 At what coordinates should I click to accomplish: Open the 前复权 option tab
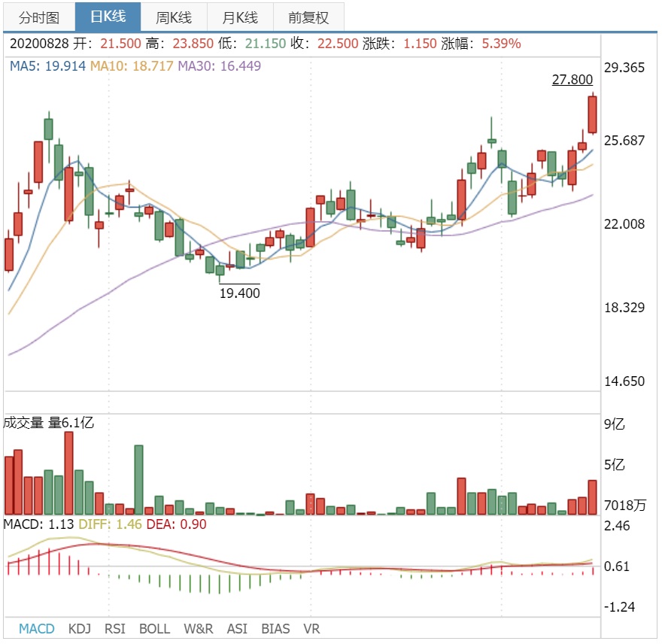[308, 17]
